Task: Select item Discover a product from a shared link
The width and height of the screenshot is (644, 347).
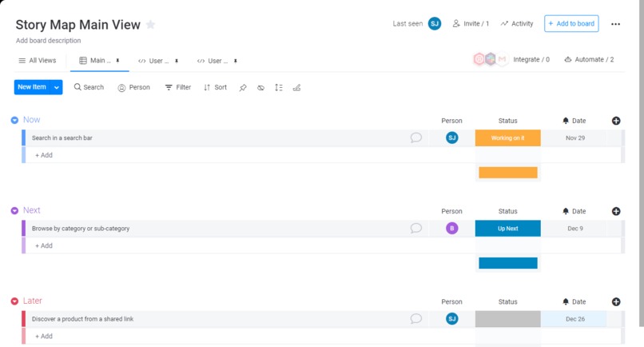Action: (x=82, y=319)
